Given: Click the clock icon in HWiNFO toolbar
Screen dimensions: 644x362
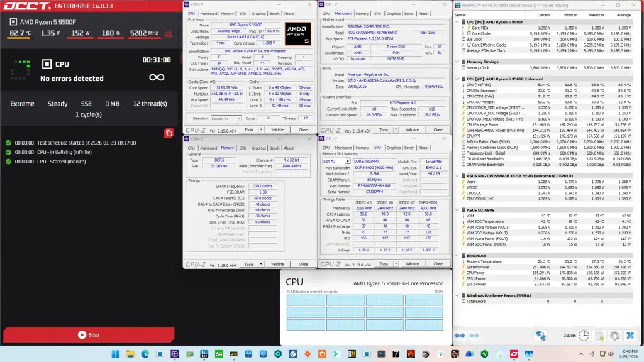Looking at the screenshot, I should click(x=584, y=334).
